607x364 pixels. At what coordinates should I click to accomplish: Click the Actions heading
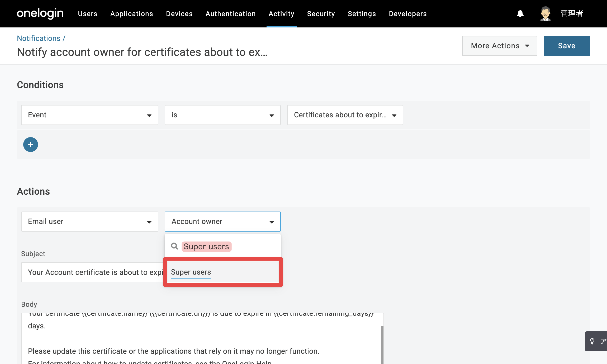(33, 191)
